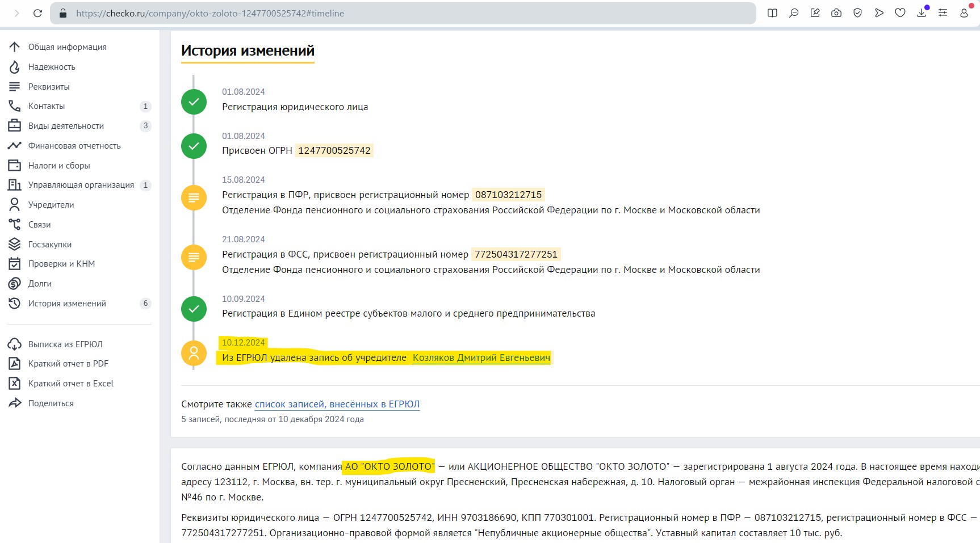Click the ОГРН number 1247700525742 in timeline
This screenshot has height=543, width=980.
(x=334, y=150)
